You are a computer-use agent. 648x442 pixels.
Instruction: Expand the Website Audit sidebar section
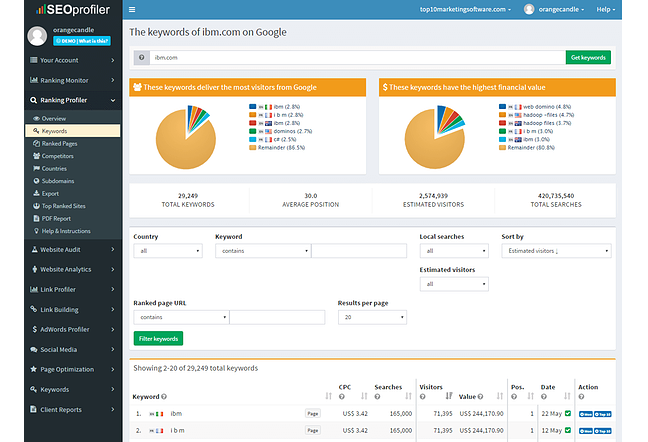click(73, 250)
